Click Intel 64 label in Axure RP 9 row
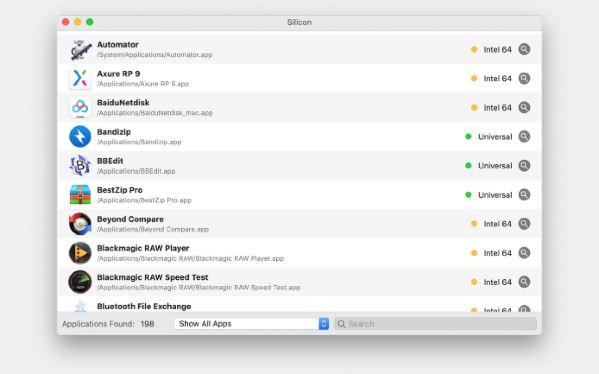The height and width of the screenshot is (374, 599). (497, 79)
